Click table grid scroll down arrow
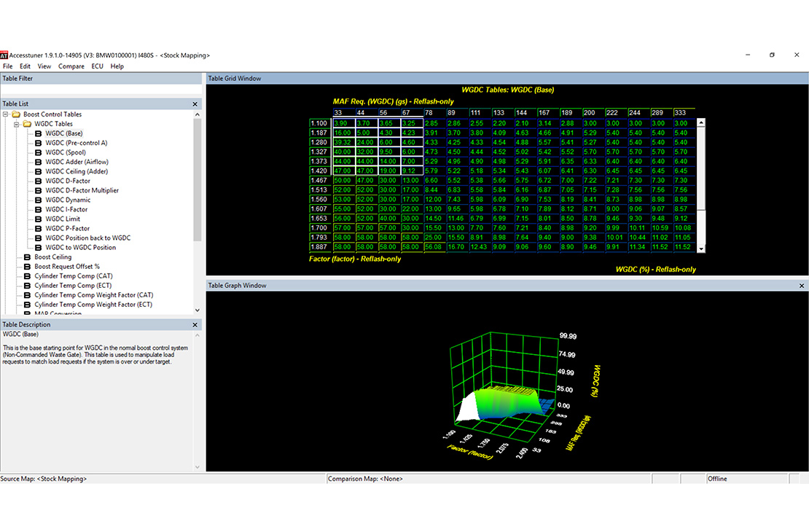This screenshot has width=809, height=532. tap(700, 249)
